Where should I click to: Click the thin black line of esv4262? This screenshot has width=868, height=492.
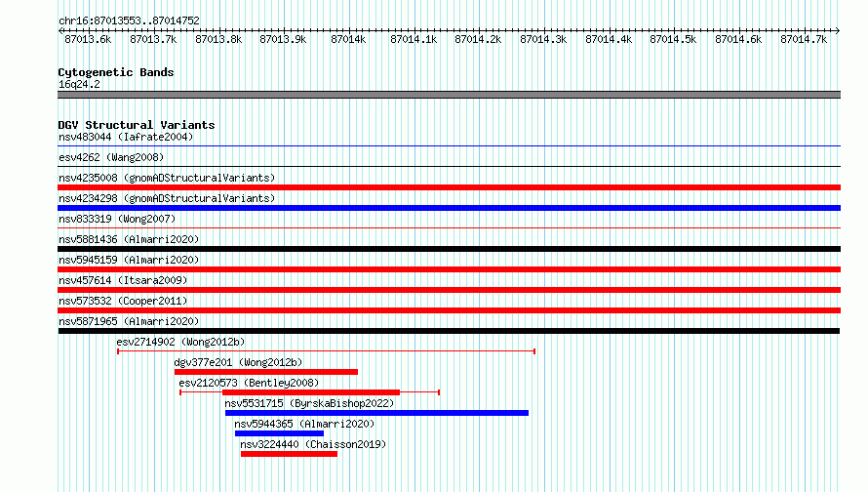[449, 166]
